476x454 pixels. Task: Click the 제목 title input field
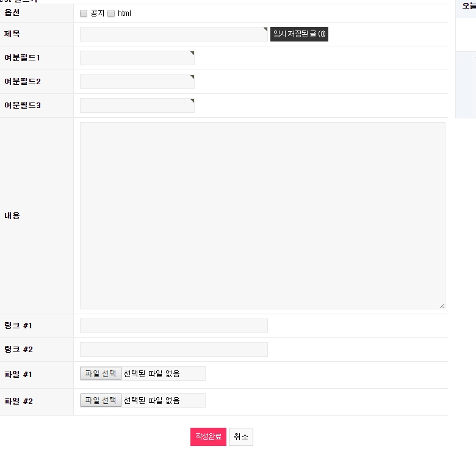click(173, 34)
